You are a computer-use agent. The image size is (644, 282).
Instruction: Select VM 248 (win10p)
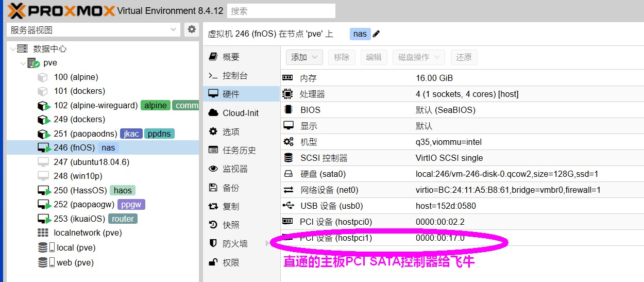point(78,176)
